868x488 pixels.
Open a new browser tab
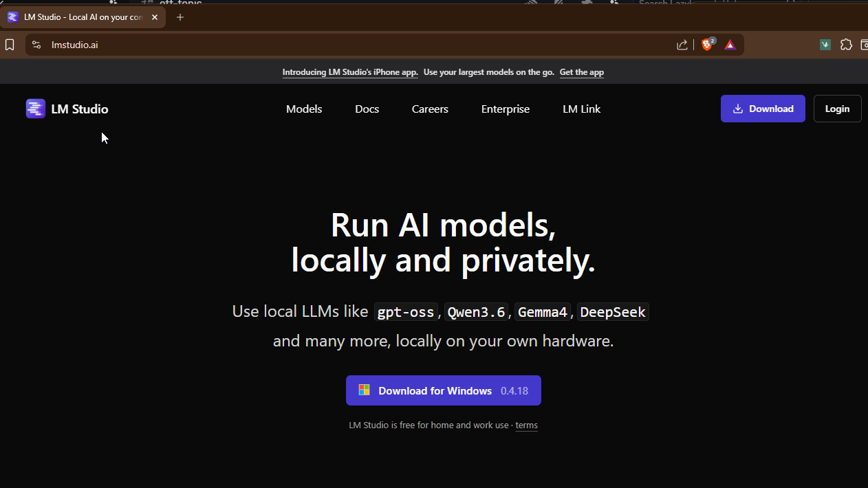point(180,17)
